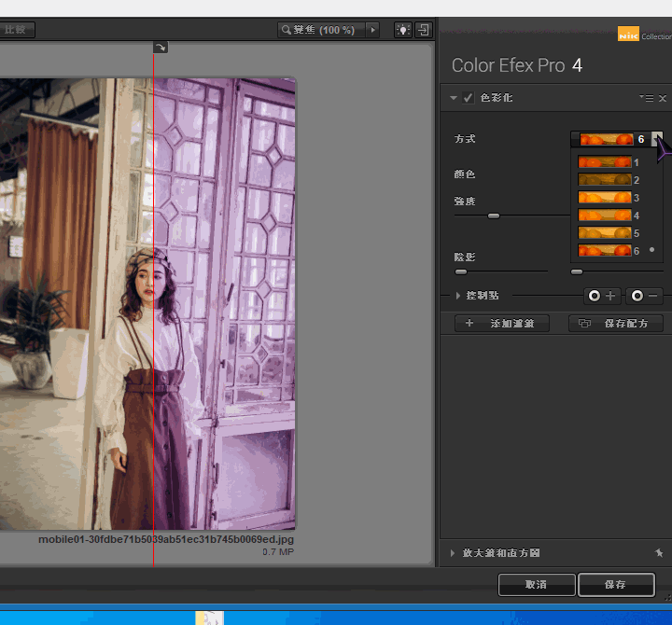This screenshot has height=625, width=672.
Task: Click the pin icon on loupe panel
Action: (x=659, y=553)
